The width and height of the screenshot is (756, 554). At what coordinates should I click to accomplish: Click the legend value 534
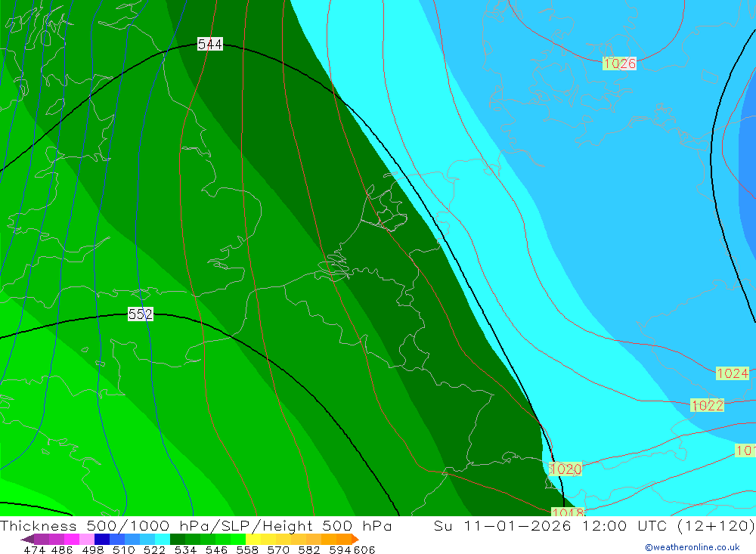(x=186, y=550)
